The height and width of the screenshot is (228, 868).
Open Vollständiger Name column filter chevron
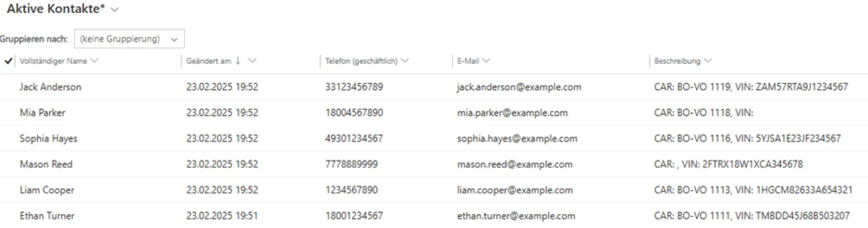(x=94, y=61)
